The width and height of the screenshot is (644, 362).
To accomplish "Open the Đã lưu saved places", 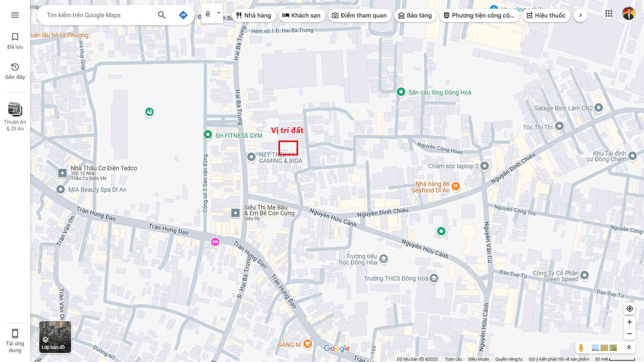I will 15,41.
